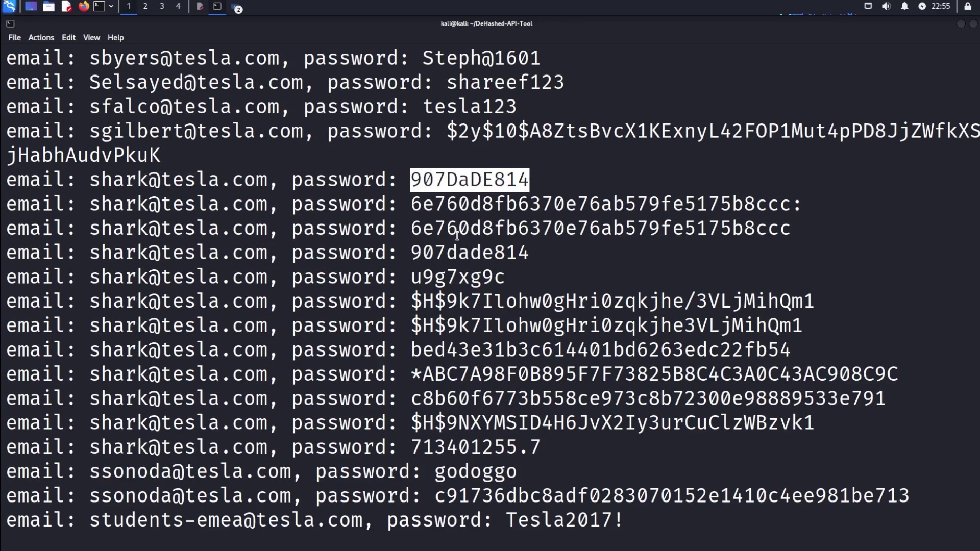
Task: Open the terminal Edit menu
Action: coord(68,37)
